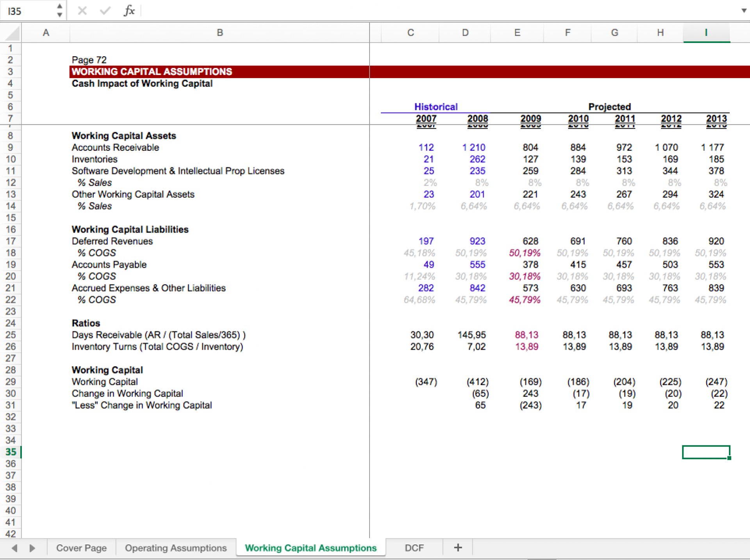This screenshot has height=560, width=750.
Task: Click the selected cell I35
Action: pyautogui.click(x=706, y=452)
